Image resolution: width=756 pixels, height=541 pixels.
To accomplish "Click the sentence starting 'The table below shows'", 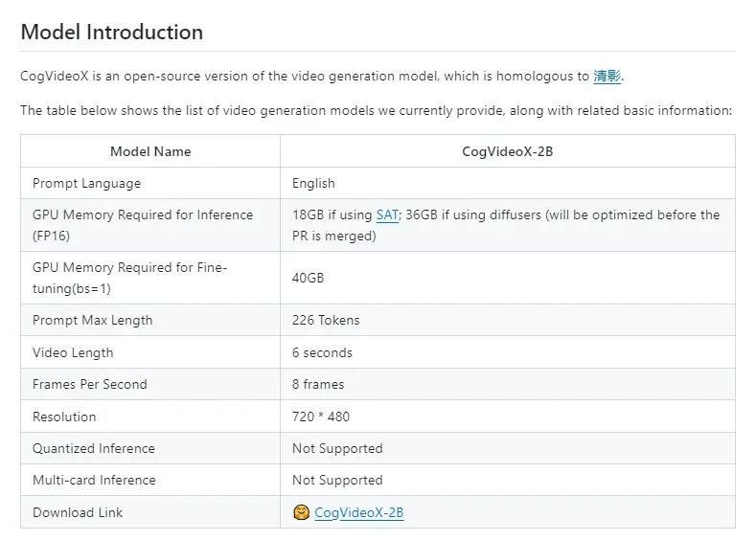I will [377, 111].
